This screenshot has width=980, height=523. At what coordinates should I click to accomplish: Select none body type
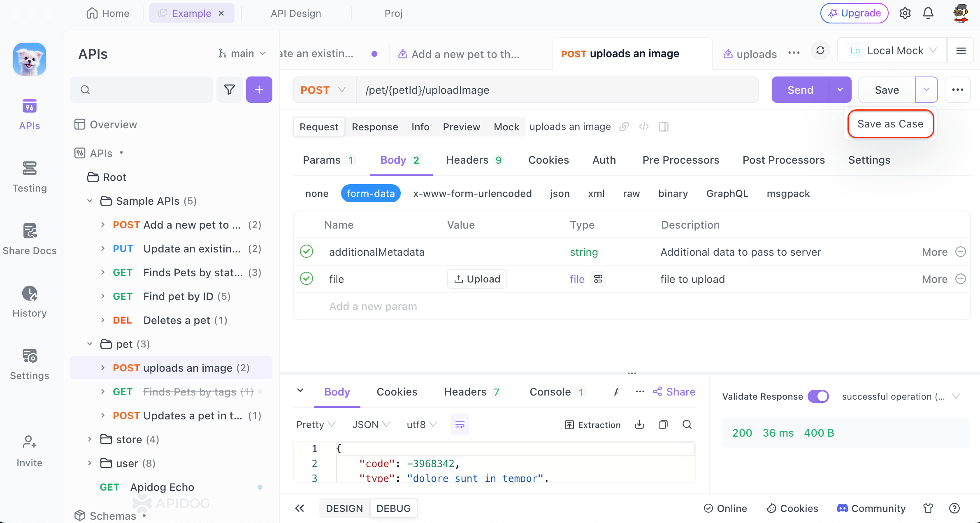tap(317, 194)
